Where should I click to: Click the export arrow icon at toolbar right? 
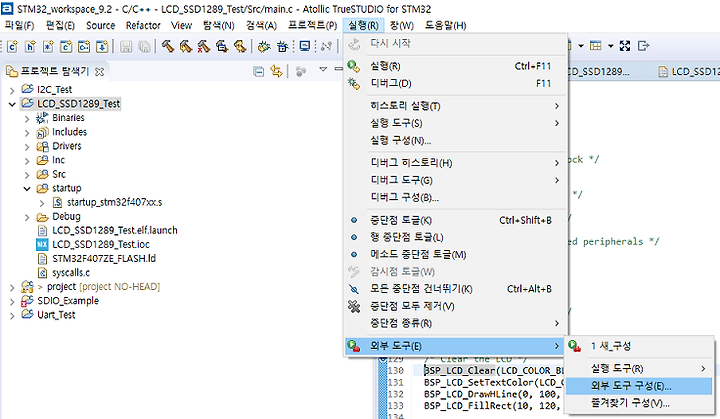point(644,45)
